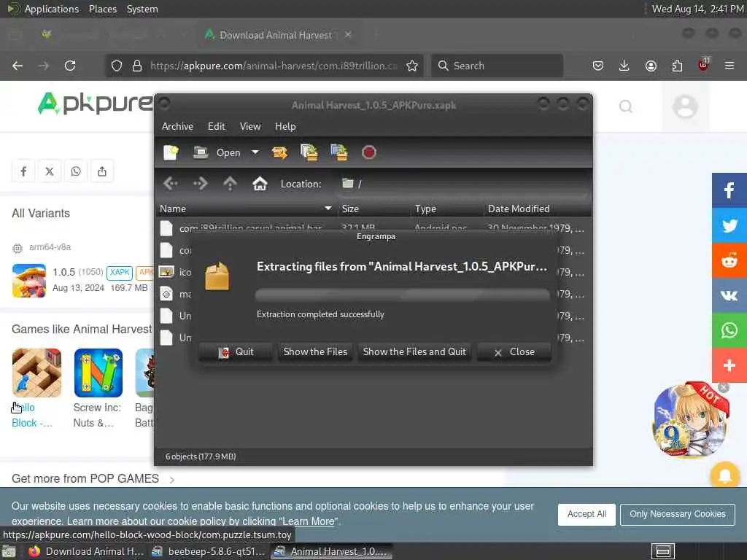747x560 pixels.
Task: Open the archive via Open toolbar button
Action: tap(217, 152)
